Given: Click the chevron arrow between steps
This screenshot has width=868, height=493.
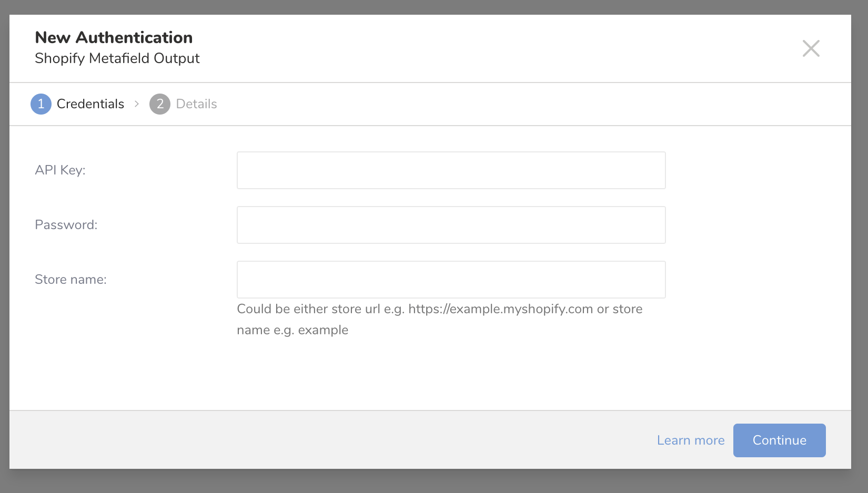Looking at the screenshot, I should click(x=137, y=104).
